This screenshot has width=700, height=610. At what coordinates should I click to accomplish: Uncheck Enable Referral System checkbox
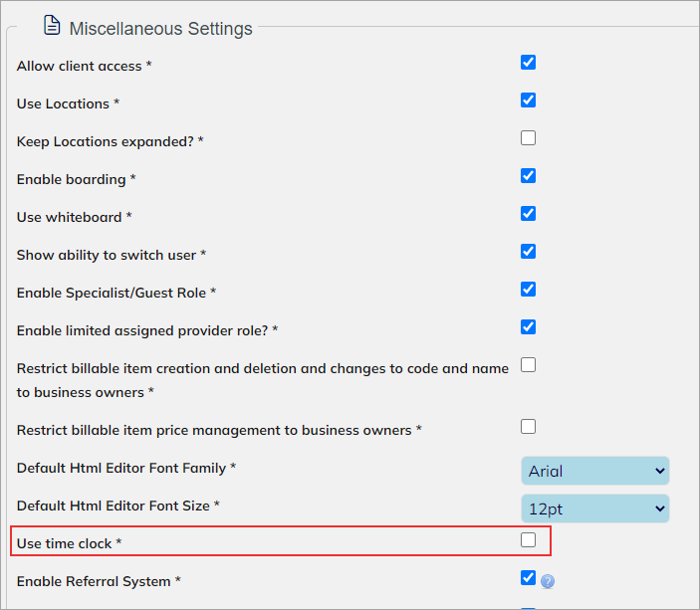pos(528,578)
